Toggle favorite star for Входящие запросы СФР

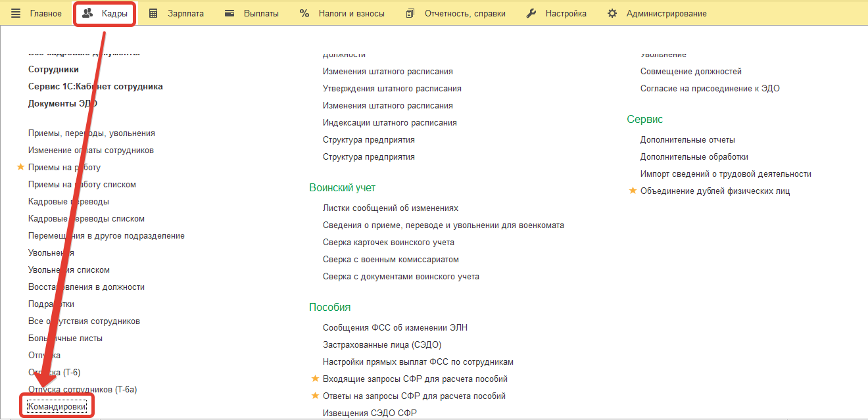point(315,379)
